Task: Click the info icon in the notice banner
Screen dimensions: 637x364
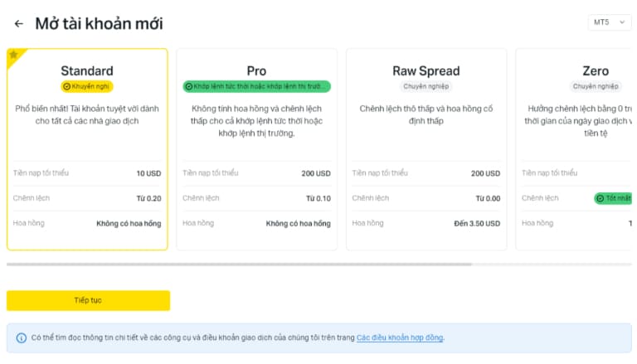Action: click(21, 337)
